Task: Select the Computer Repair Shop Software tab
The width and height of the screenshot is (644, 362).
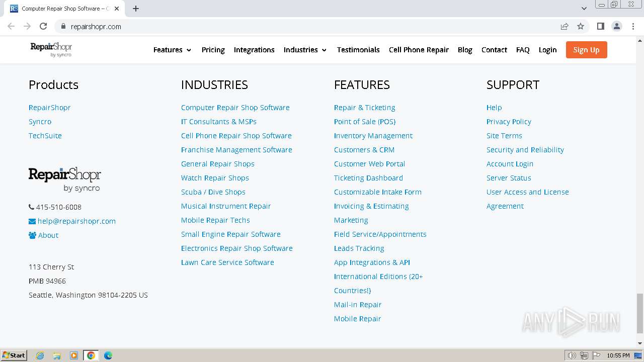Action: (65, 9)
